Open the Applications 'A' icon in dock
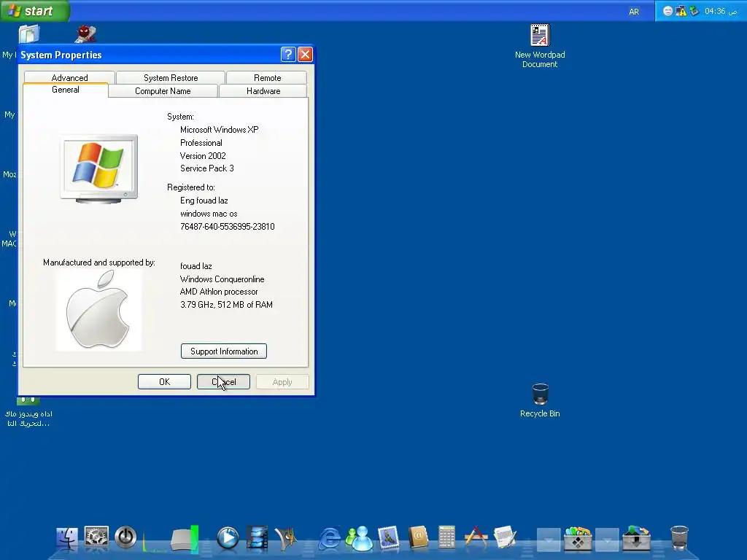This screenshot has width=747, height=560. coord(476,537)
